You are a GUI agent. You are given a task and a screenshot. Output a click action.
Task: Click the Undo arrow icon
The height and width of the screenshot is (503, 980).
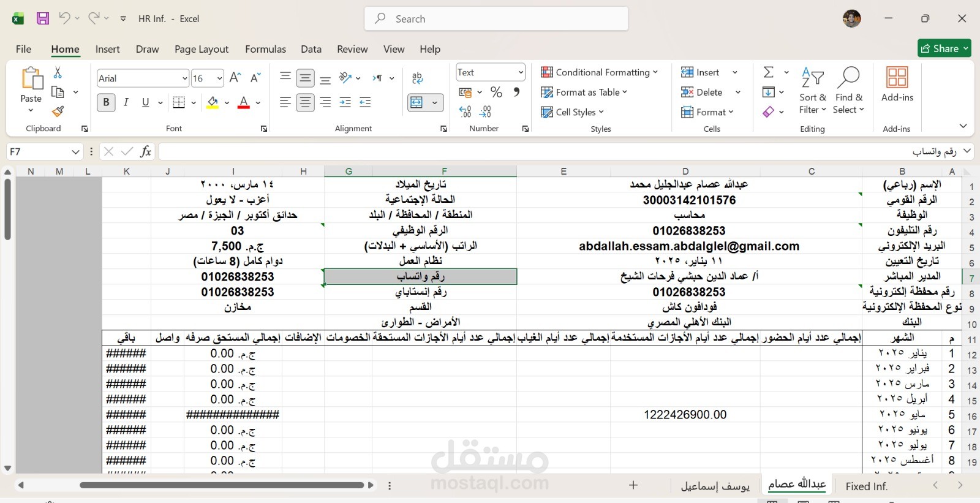pyautogui.click(x=64, y=18)
